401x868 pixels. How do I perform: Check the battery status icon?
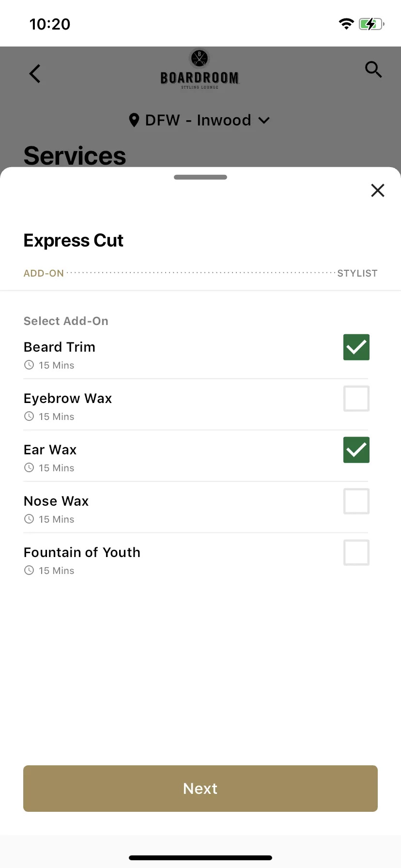coord(371,24)
